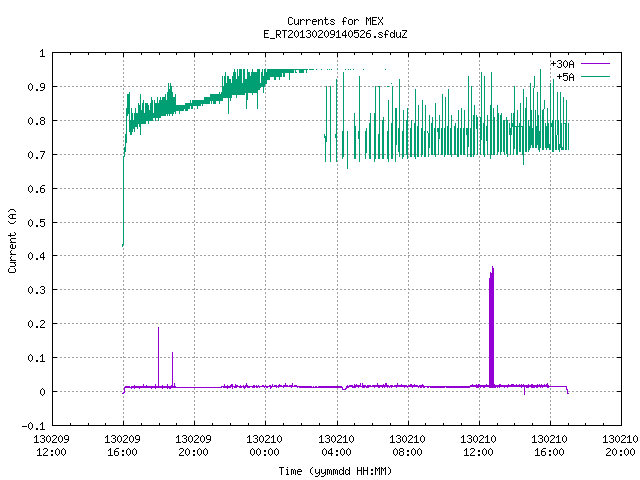Click y-axis tick value 0.7

coord(36,155)
